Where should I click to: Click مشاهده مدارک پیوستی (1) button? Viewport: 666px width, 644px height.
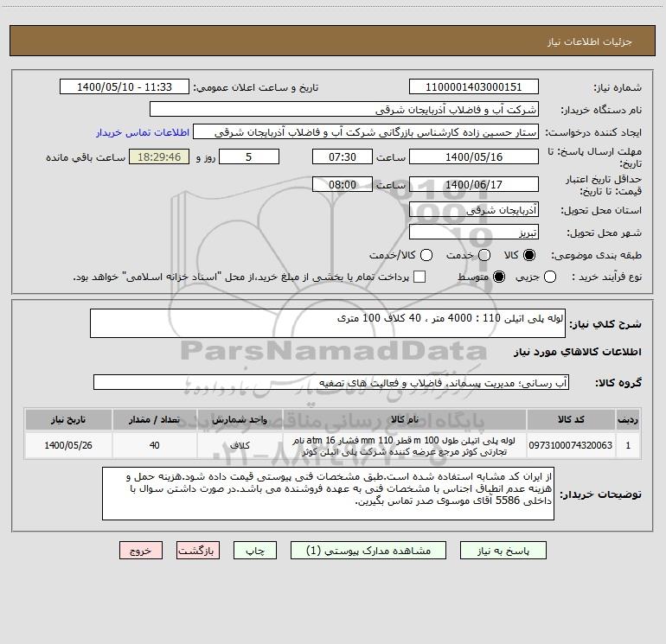click(x=368, y=551)
